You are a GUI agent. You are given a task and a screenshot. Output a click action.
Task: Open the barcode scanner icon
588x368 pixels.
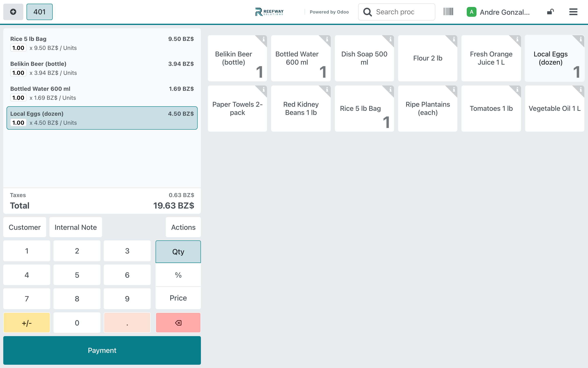coord(448,11)
